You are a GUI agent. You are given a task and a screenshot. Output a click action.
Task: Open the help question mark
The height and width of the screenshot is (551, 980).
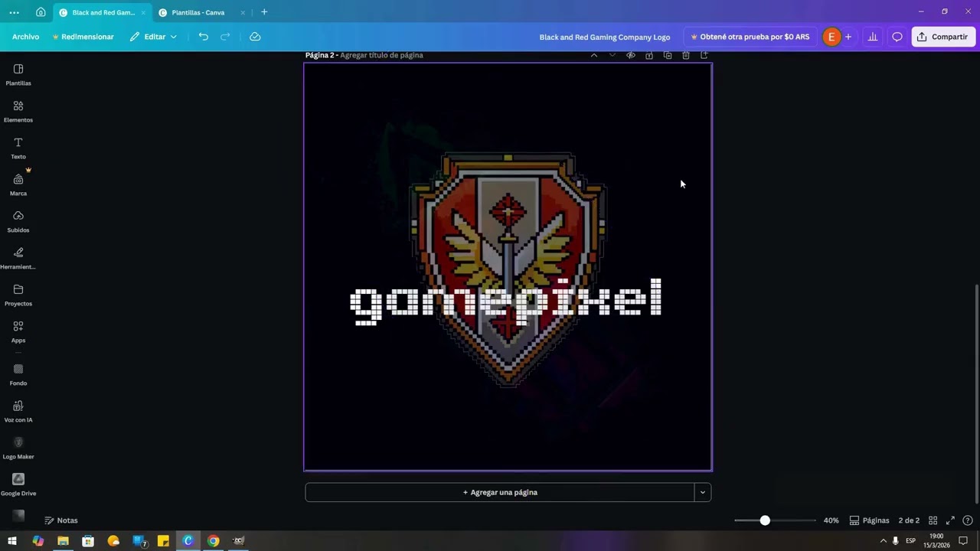click(x=968, y=520)
